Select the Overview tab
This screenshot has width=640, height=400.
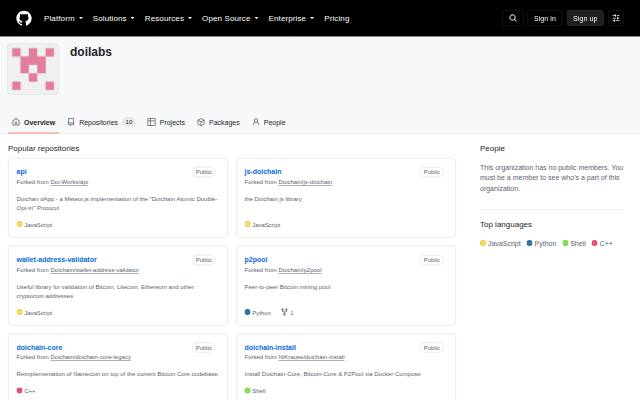coord(33,122)
